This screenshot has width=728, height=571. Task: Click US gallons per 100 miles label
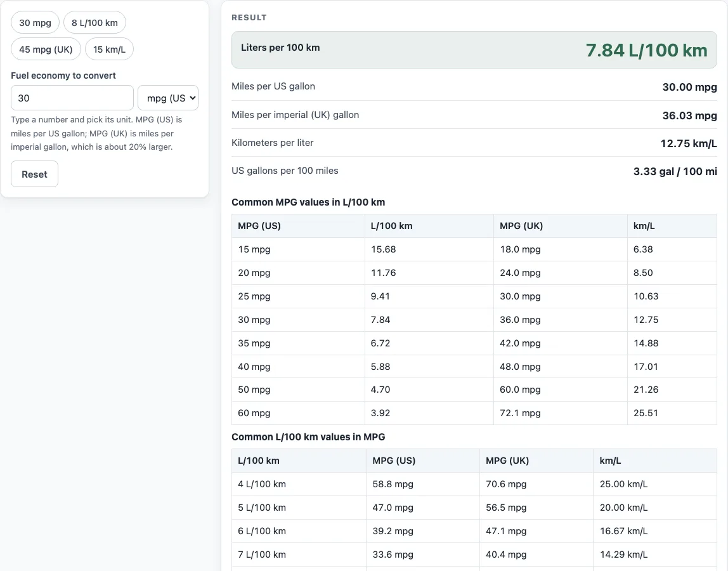[285, 171]
